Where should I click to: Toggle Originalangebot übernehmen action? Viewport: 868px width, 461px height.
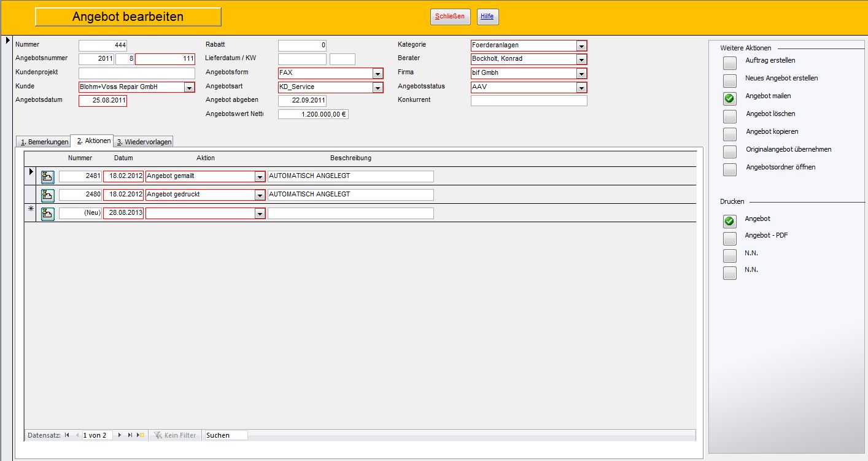click(730, 152)
